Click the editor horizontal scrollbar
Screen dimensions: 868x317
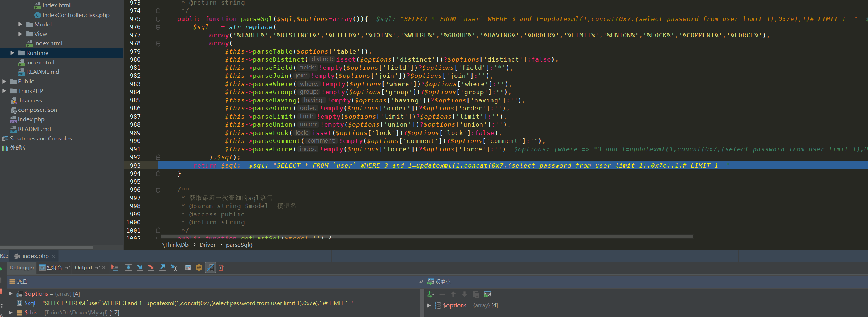click(x=427, y=237)
